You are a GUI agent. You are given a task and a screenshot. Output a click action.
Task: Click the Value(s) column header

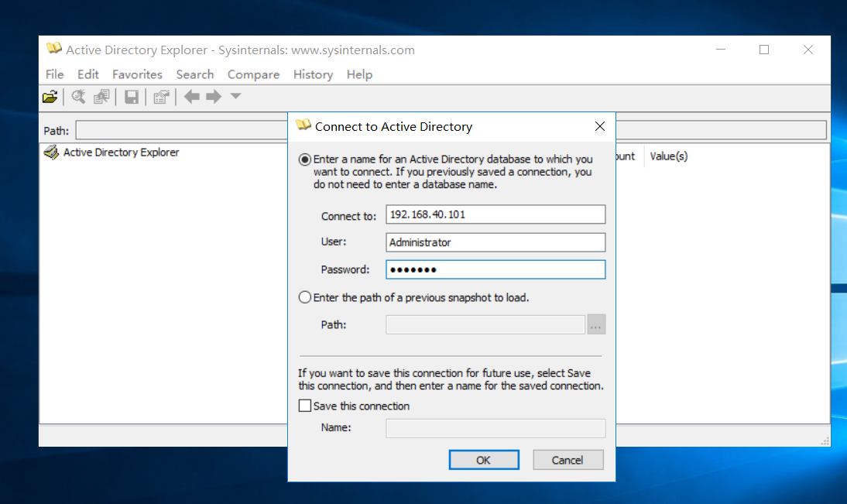pyautogui.click(x=669, y=156)
